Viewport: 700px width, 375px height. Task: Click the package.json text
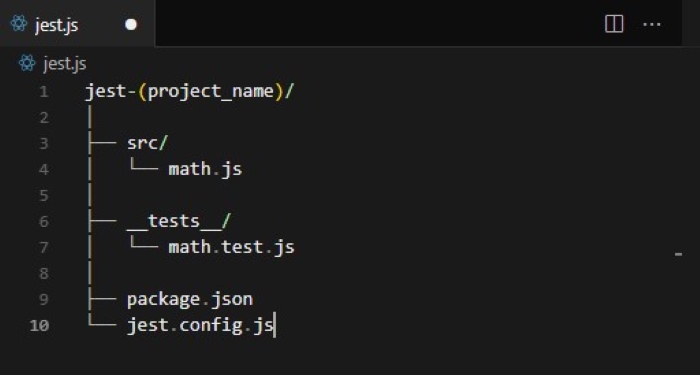tap(190, 299)
